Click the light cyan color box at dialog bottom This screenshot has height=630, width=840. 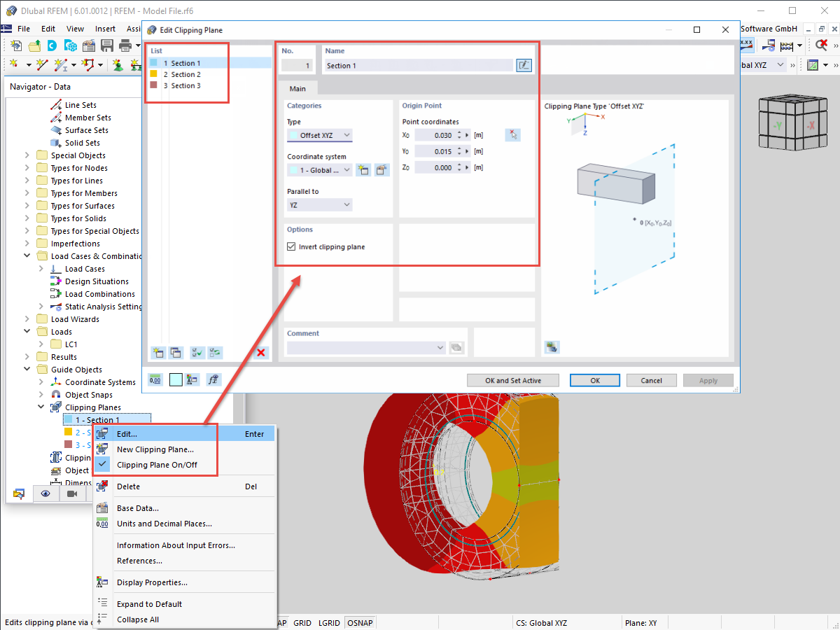click(x=176, y=379)
